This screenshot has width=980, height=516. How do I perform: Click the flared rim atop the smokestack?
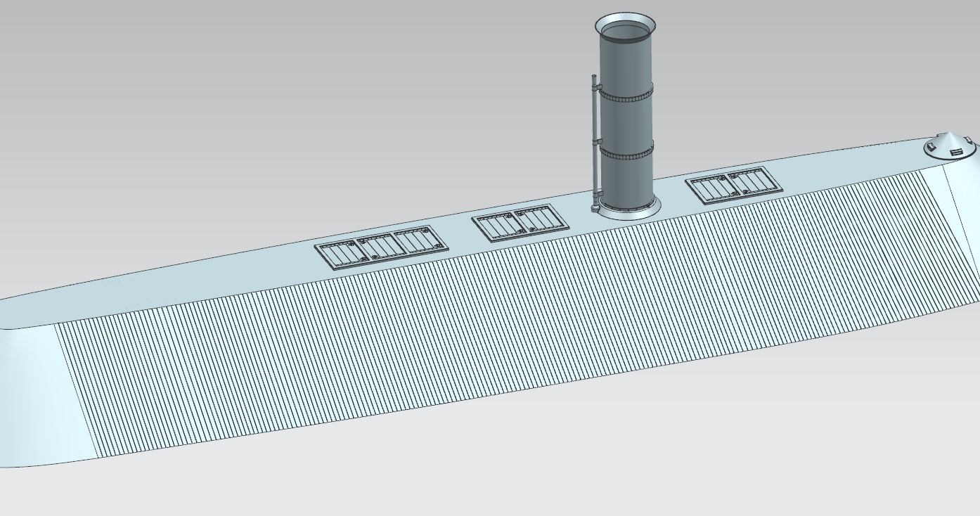pyautogui.click(x=625, y=18)
